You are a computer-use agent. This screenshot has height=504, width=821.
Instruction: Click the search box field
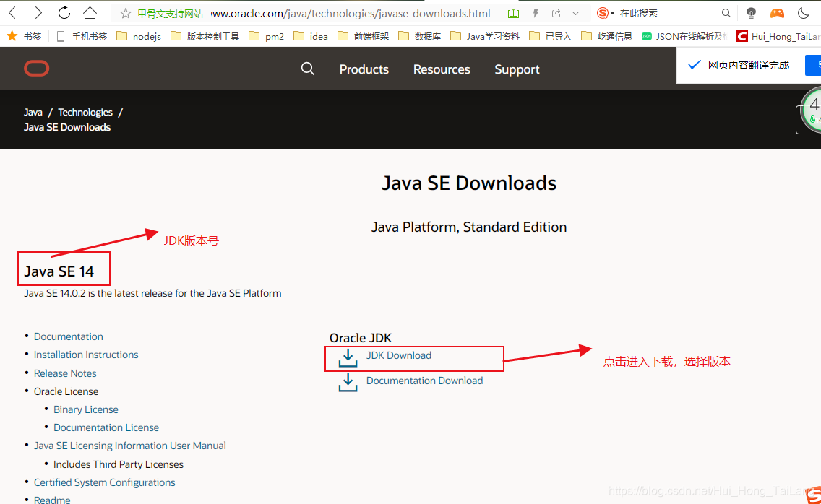(x=668, y=13)
